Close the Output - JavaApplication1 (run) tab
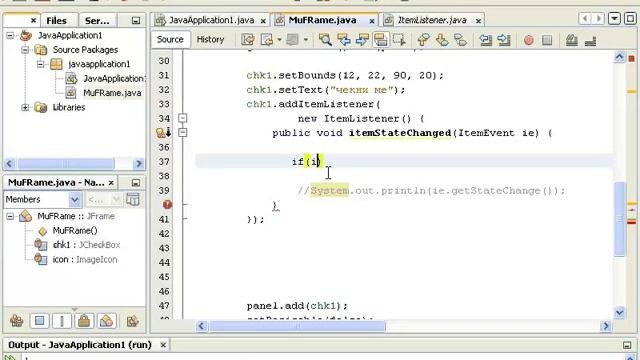The image size is (640, 360). (163, 345)
